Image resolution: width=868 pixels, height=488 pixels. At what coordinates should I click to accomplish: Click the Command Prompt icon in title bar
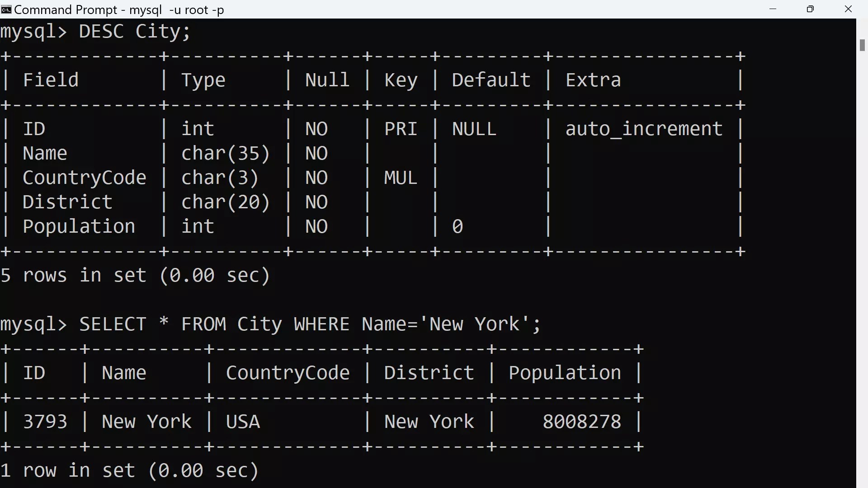point(6,9)
